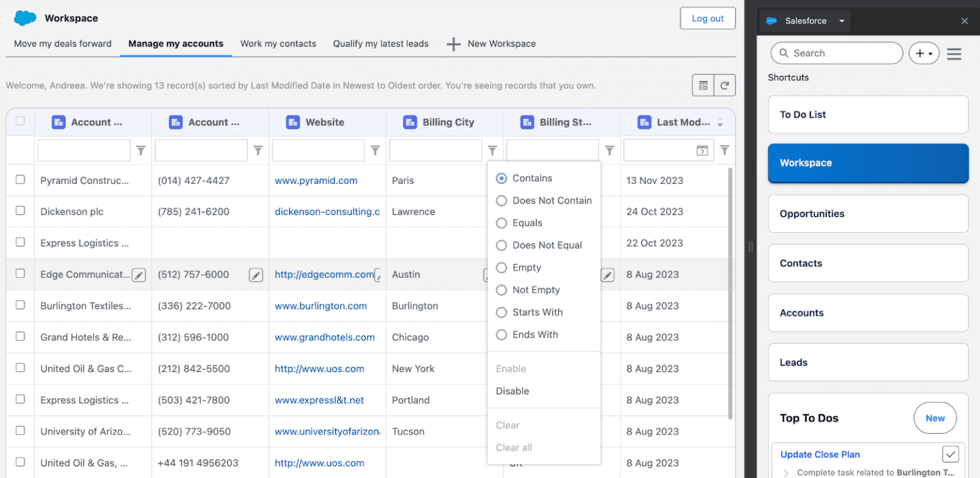Open the hamburger menu in Salesforce panel
This screenshot has width=980, height=478.
[954, 54]
